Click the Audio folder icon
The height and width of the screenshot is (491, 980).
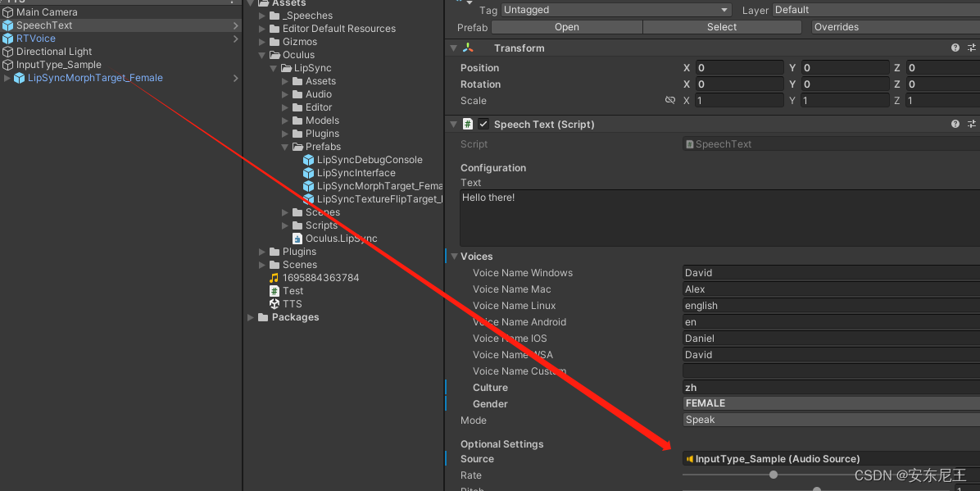pyautogui.click(x=297, y=93)
